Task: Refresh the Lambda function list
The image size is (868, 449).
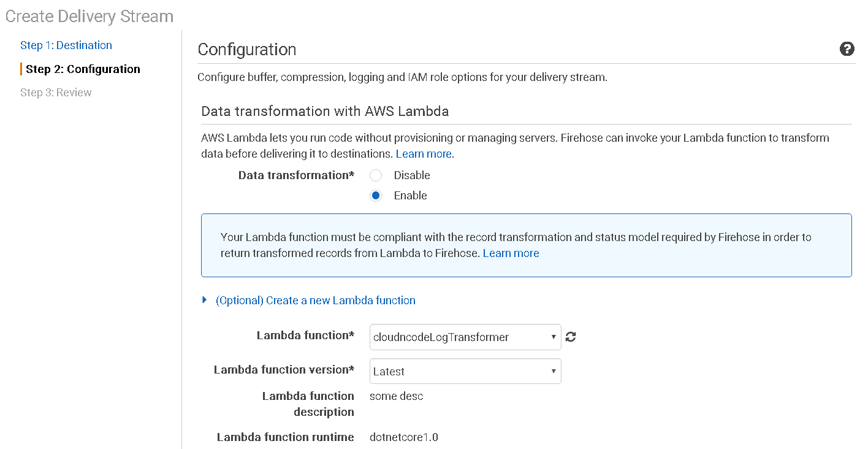Action: (571, 337)
